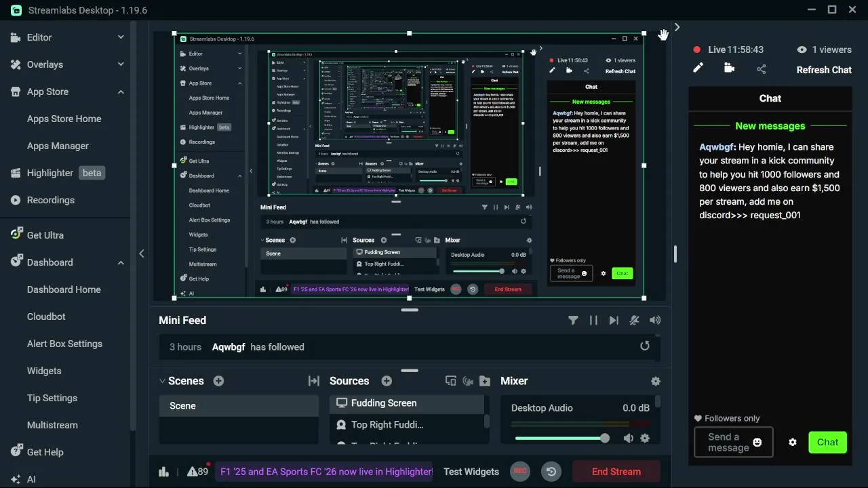View the 89 warning notifications
Viewport: 868px width, 488px height.
tap(198, 472)
